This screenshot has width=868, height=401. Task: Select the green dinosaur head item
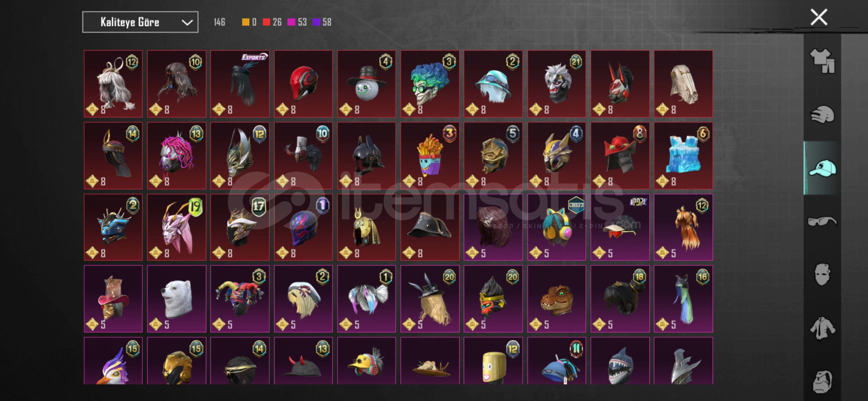(x=557, y=299)
